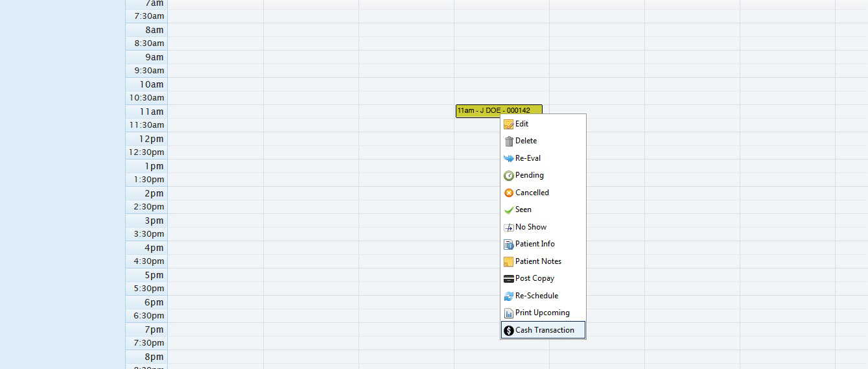868x369 pixels.
Task: Click the No Show icon
Action: (x=509, y=227)
